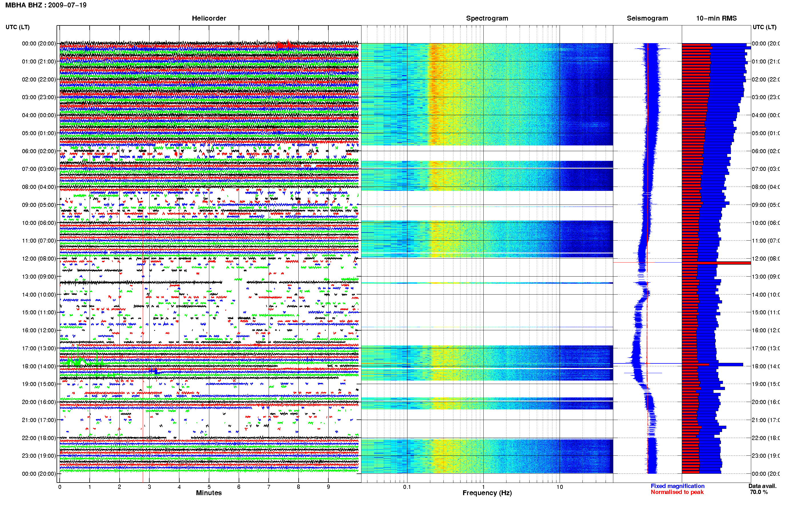This screenshot has height=508, width=812.
Task: Click the "10" frequency tick label
Action: tap(560, 487)
